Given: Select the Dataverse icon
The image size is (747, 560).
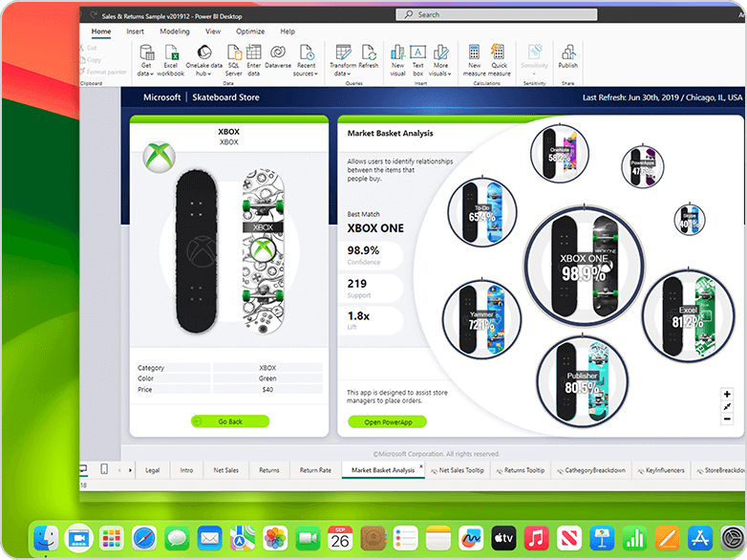Looking at the screenshot, I should [277, 54].
